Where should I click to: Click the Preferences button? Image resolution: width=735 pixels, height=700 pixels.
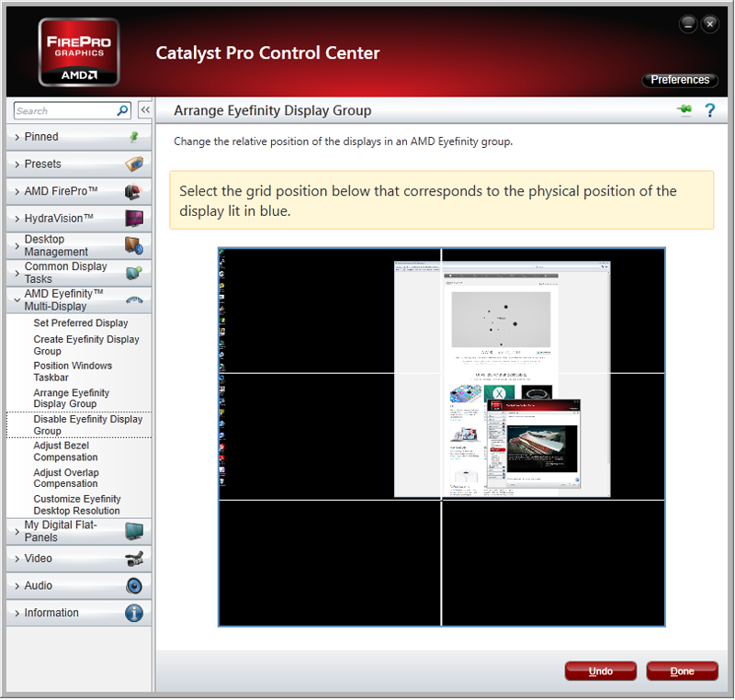tap(680, 80)
